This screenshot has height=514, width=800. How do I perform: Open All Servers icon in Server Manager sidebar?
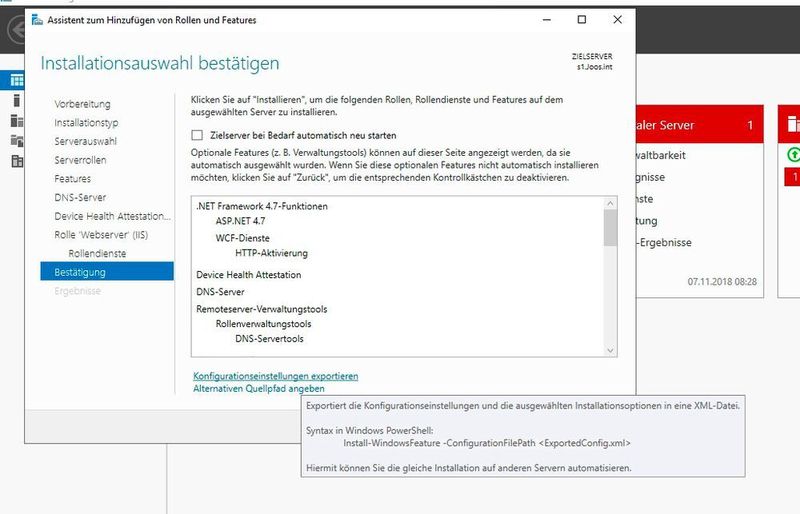coord(17,120)
